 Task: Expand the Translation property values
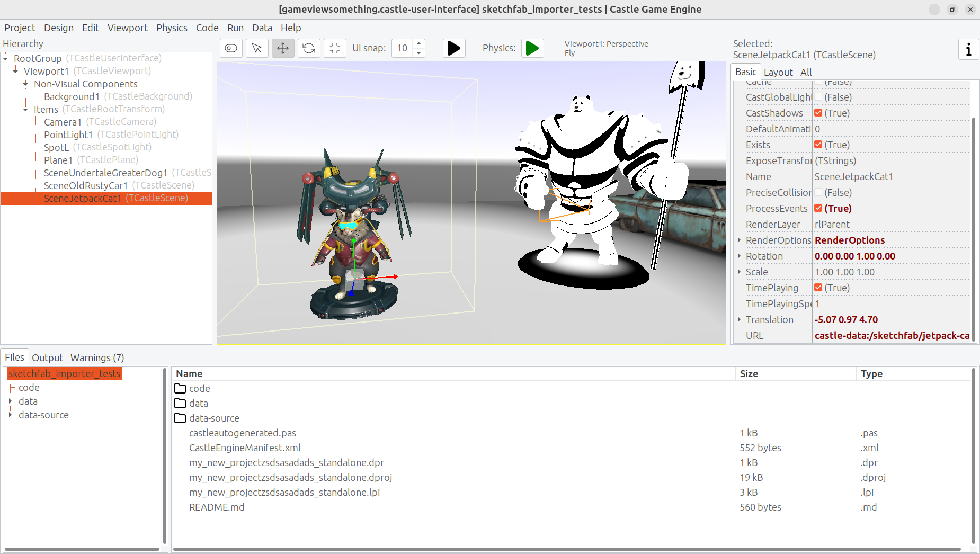[740, 319]
